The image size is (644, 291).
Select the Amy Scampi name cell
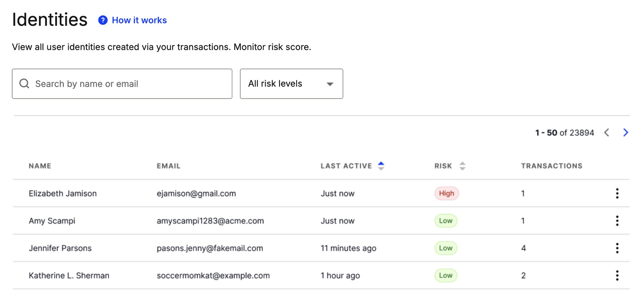click(x=52, y=221)
